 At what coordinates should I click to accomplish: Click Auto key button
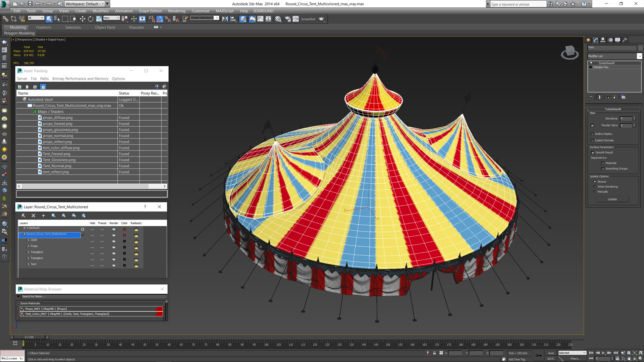pos(551,353)
